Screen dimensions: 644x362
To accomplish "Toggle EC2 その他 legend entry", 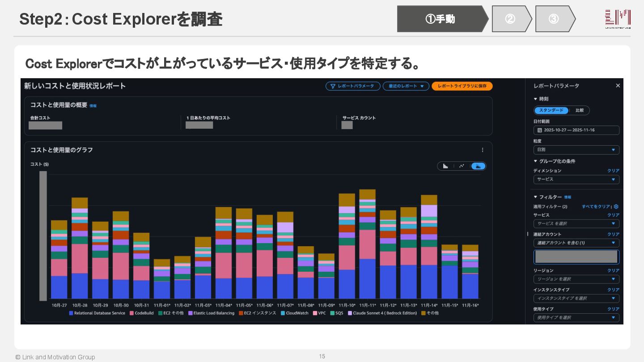I will [x=170, y=313].
